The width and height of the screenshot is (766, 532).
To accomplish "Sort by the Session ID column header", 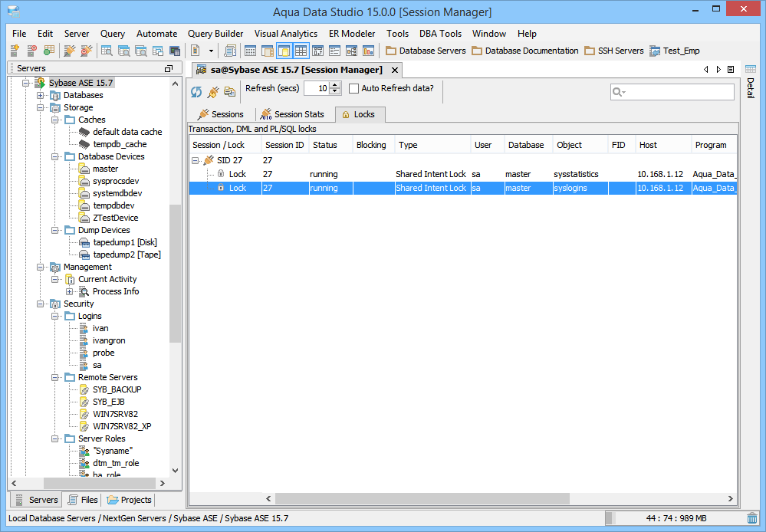I will [284, 145].
